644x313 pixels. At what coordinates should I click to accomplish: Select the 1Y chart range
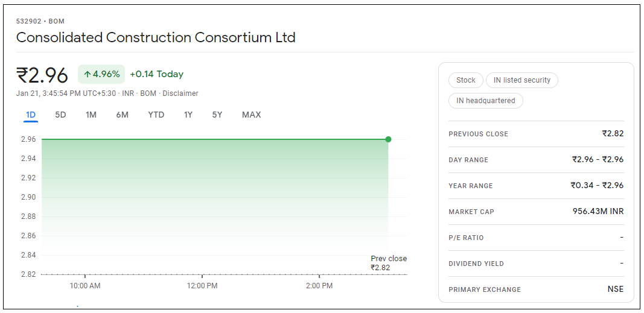click(x=188, y=115)
